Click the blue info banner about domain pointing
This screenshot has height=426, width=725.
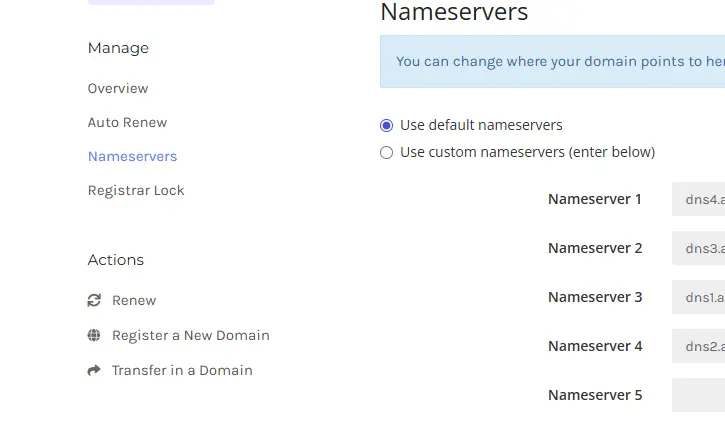pos(552,61)
